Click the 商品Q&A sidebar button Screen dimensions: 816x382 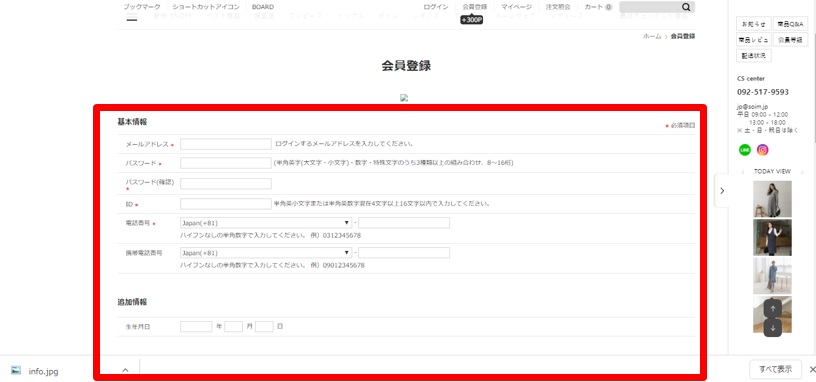click(x=790, y=24)
